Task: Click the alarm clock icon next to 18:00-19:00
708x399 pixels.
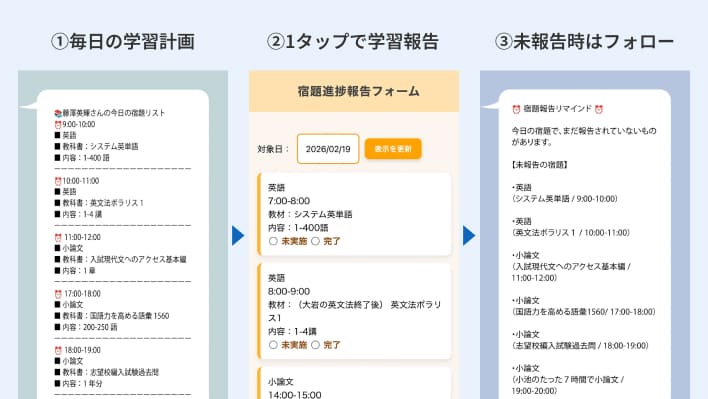Action: click(58, 350)
